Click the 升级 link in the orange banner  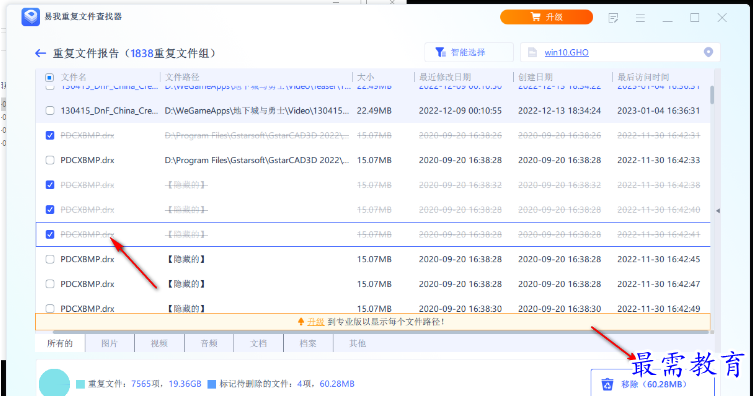click(316, 322)
